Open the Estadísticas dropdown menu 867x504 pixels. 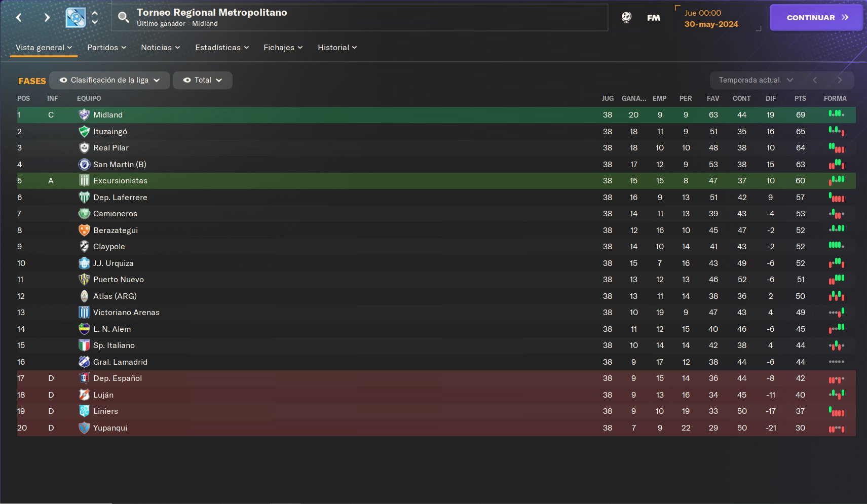click(x=222, y=48)
